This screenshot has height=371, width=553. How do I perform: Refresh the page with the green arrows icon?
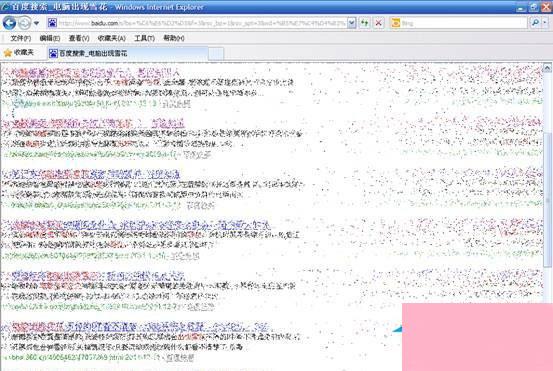pyautogui.click(x=364, y=23)
